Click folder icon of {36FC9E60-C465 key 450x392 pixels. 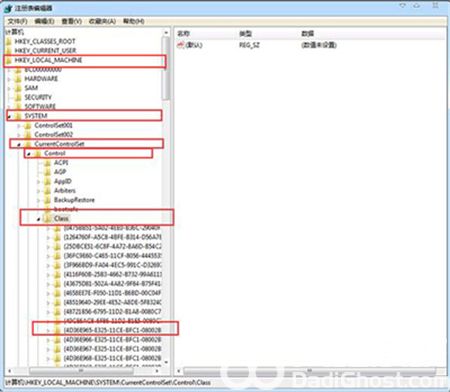pos(57,256)
